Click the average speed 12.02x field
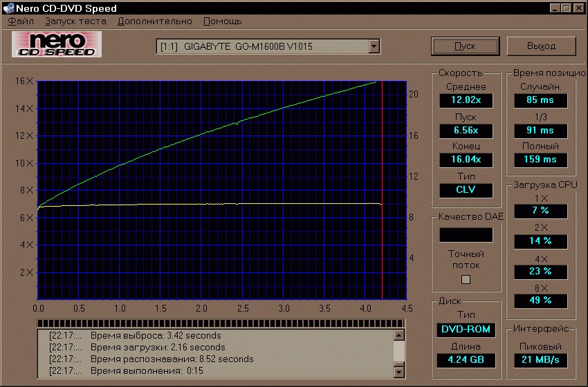 [466, 100]
